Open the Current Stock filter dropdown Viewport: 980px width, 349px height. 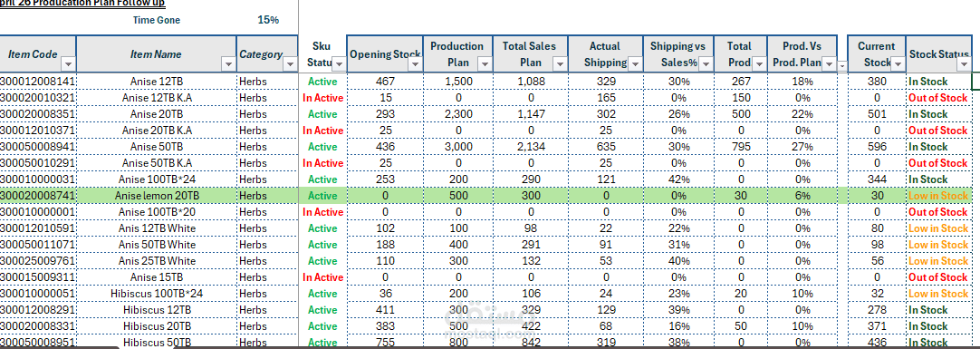tap(898, 63)
